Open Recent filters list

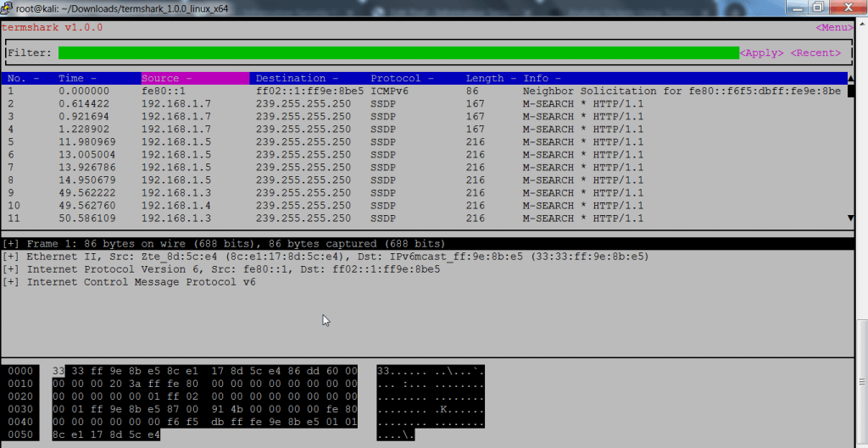tap(815, 53)
